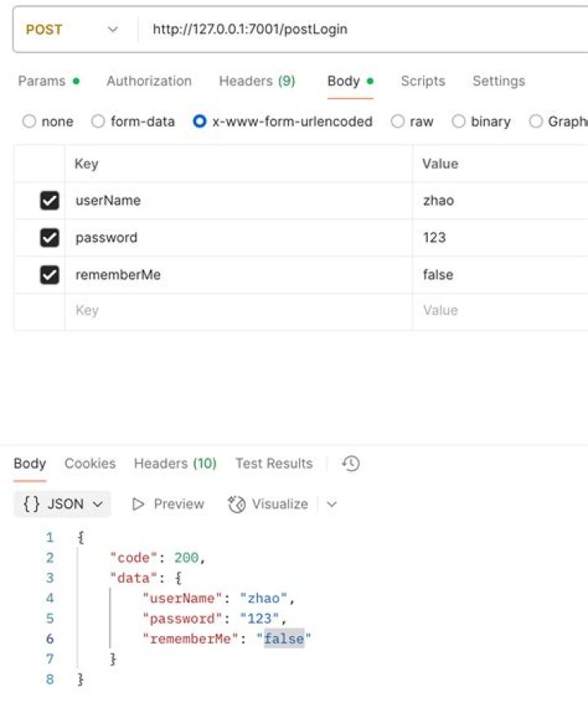Image resolution: width=588 pixels, height=703 pixels.
Task: Click the Preview button
Action: click(168, 504)
